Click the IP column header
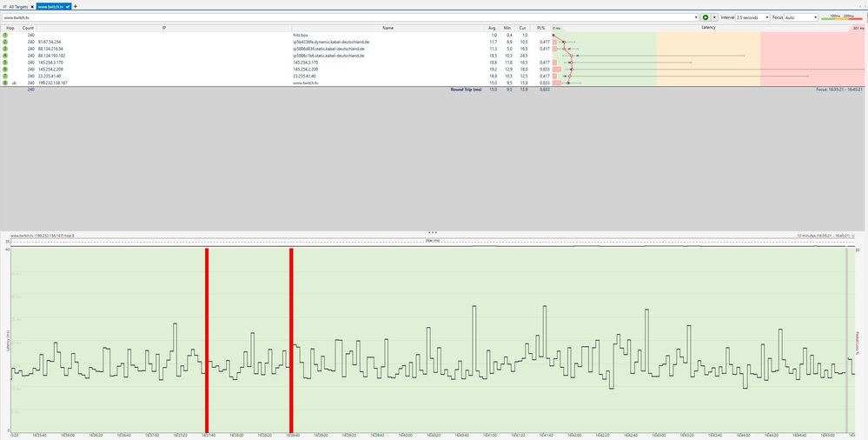The height and width of the screenshot is (440, 868). click(x=164, y=28)
